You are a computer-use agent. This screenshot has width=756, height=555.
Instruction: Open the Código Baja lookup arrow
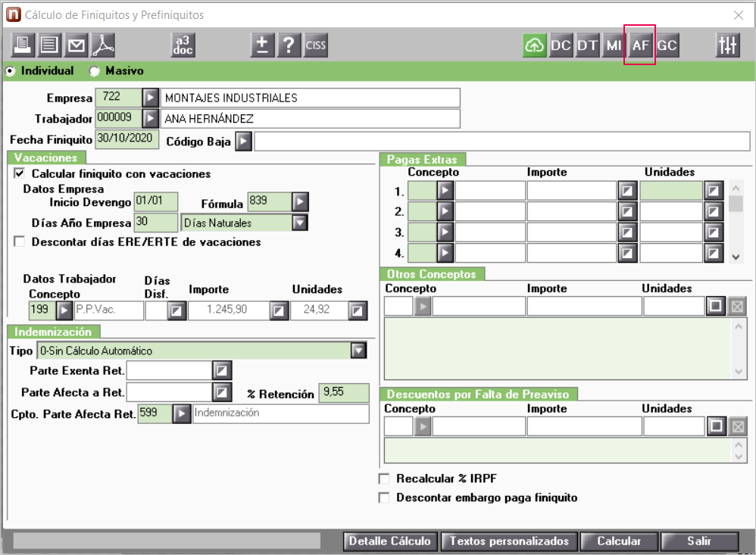coord(243,142)
